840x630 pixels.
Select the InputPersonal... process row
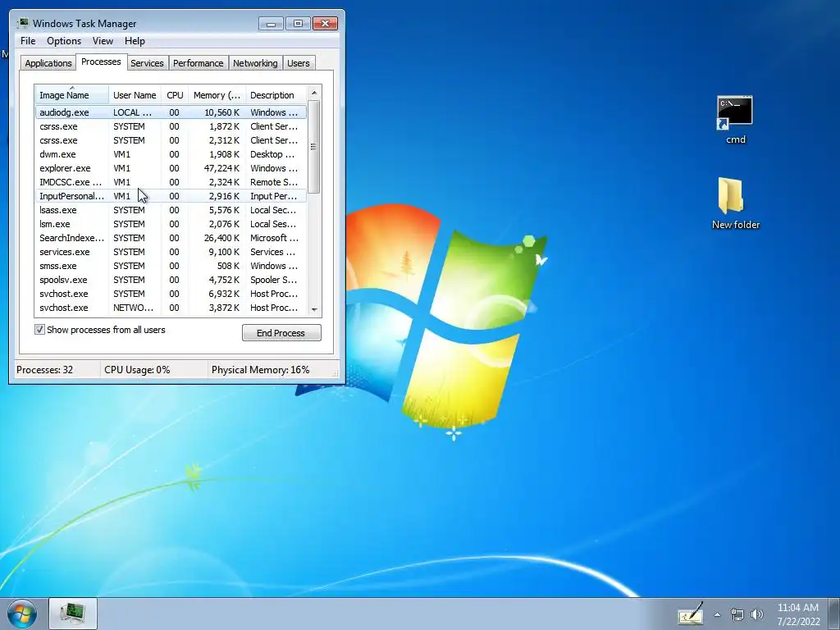pyautogui.click(x=171, y=195)
